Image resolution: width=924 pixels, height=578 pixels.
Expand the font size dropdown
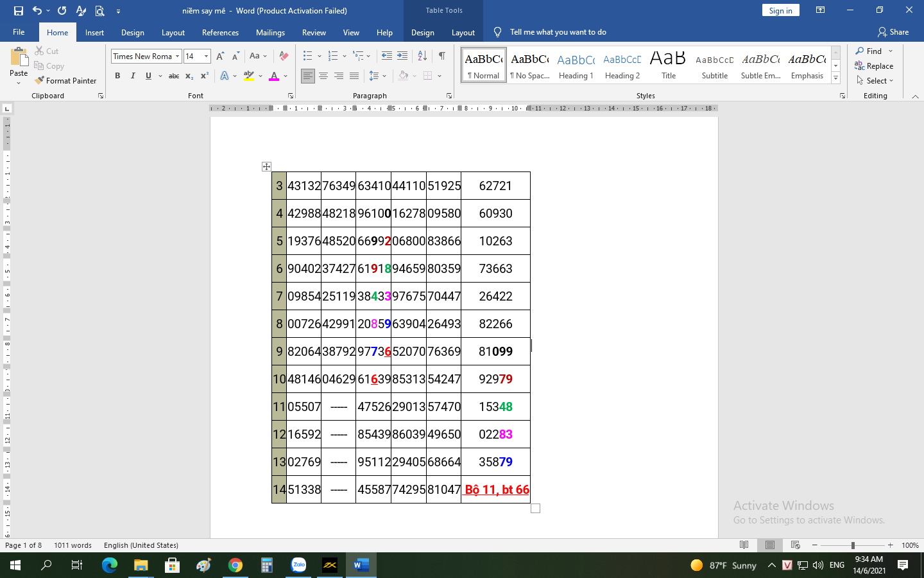tap(206, 57)
